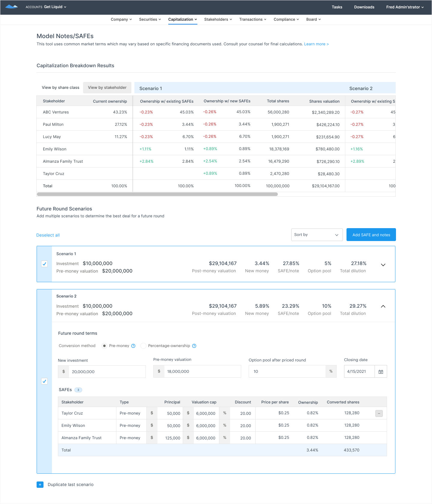Screen dimensions: 432x504
Task: Click the Closing date field
Action: (x=359, y=371)
